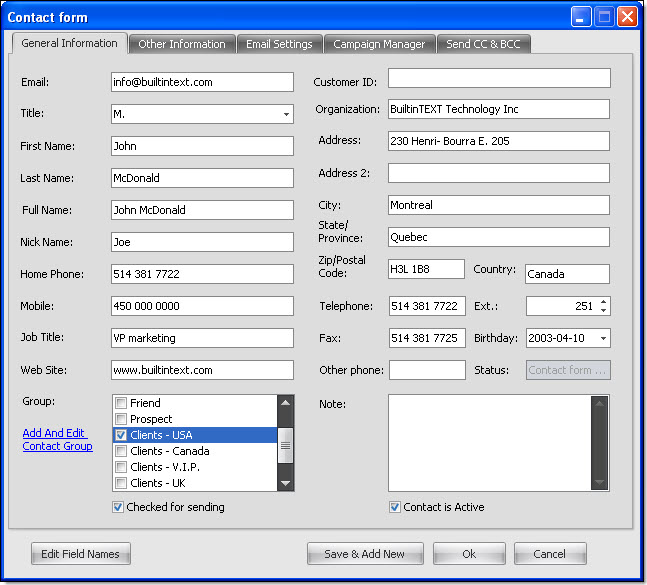Click the Group list scroll down arrow
This screenshot has width=647, height=585.
point(286,483)
